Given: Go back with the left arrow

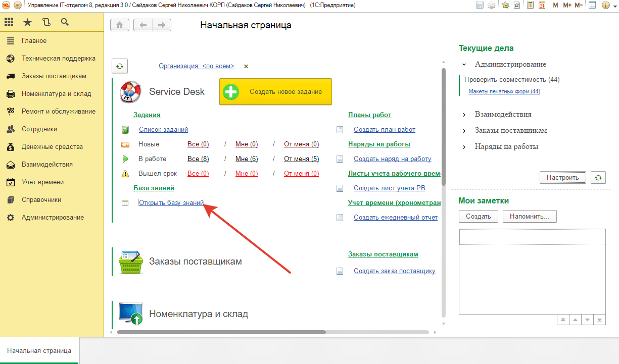Looking at the screenshot, I should click(x=143, y=25).
